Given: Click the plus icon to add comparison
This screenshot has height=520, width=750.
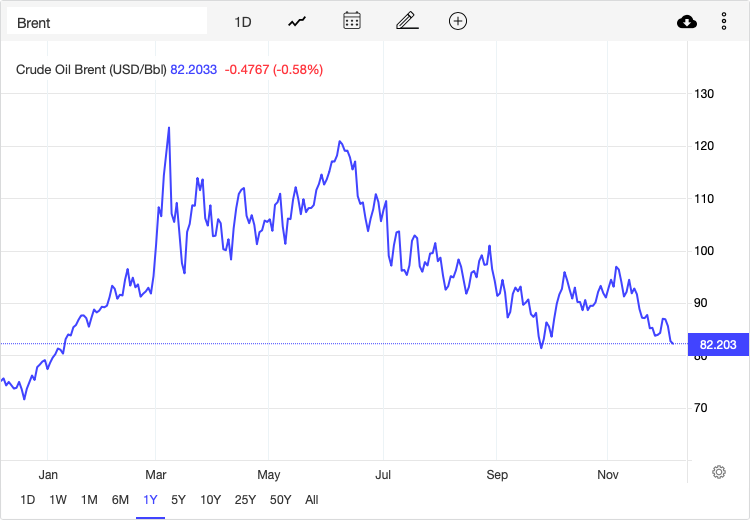Looking at the screenshot, I should coord(458,21).
